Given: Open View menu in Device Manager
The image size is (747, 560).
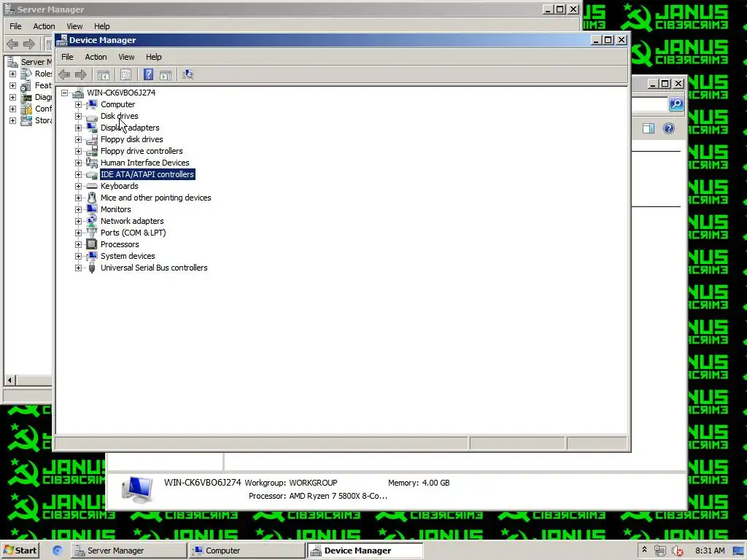Looking at the screenshot, I should (126, 57).
